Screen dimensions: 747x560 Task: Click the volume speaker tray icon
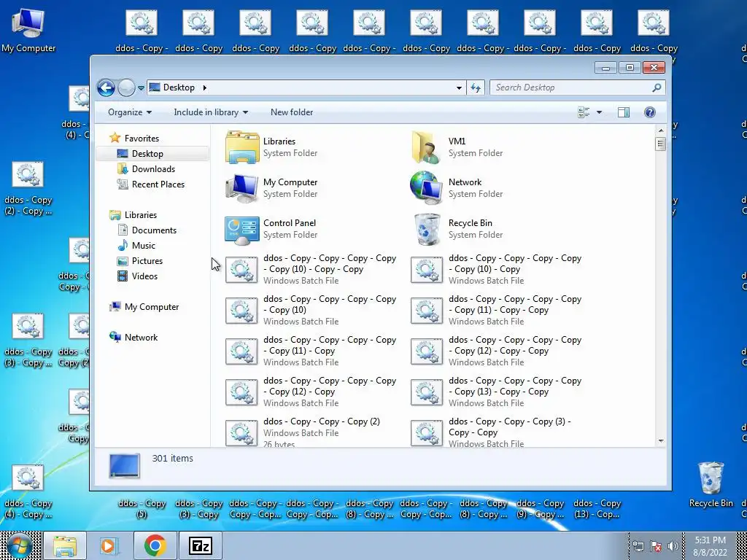673,547
